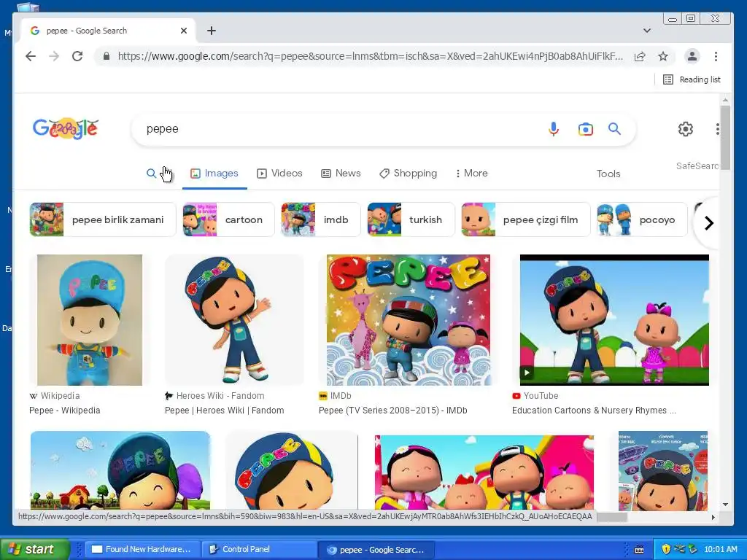The height and width of the screenshot is (560, 747).
Task: Open the SafeSearch setting
Action: click(697, 166)
